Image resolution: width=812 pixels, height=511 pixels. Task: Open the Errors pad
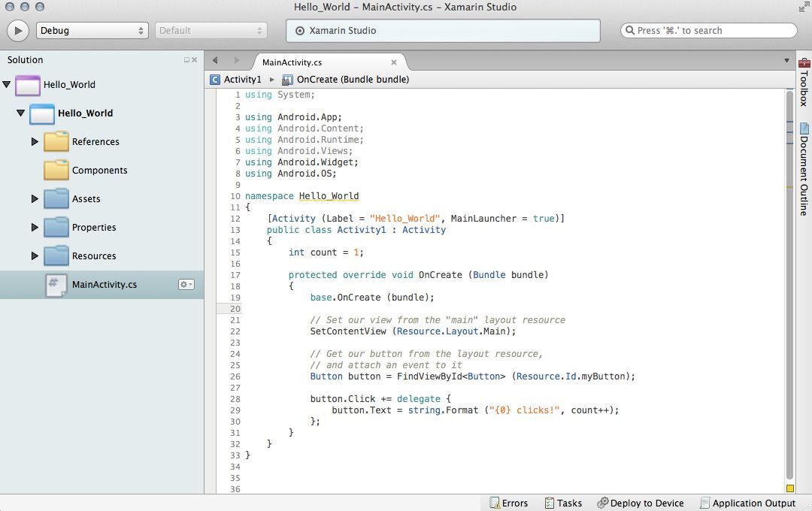508,503
